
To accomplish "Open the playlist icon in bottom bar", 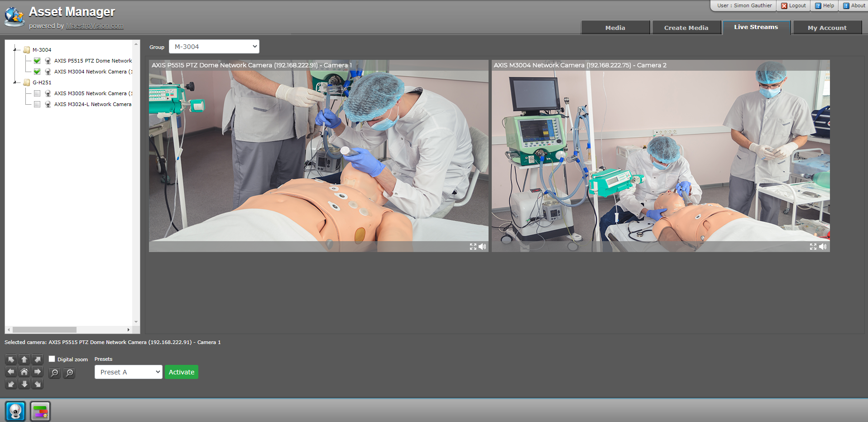I will click(x=40, y=411).
